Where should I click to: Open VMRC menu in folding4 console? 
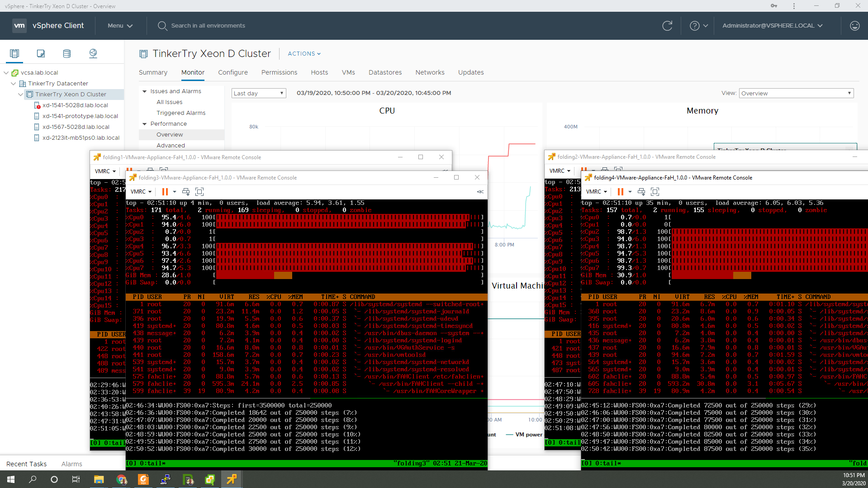597,192
